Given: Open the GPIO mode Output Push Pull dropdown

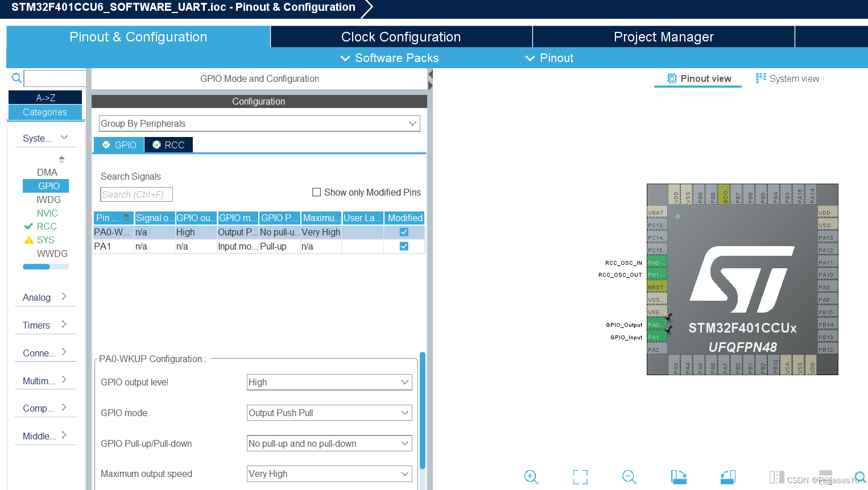Looking at the screenshot, I should click(x=329, y=413).
